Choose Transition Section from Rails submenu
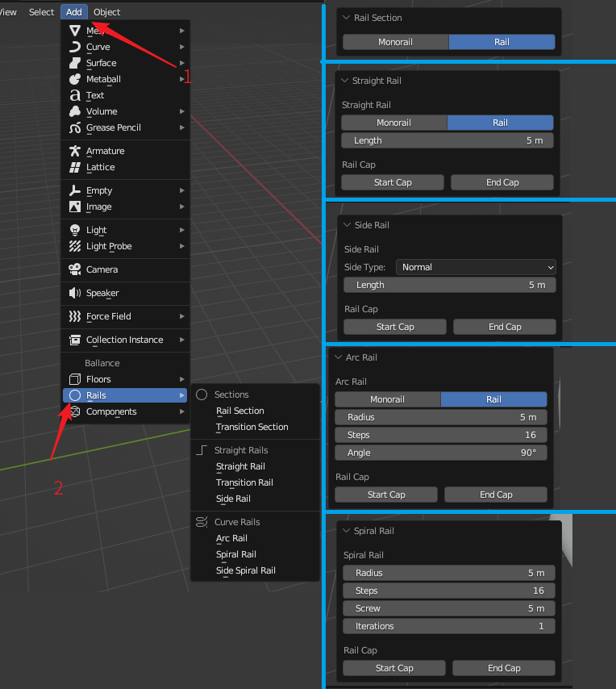616x689 pixels. 252,427
